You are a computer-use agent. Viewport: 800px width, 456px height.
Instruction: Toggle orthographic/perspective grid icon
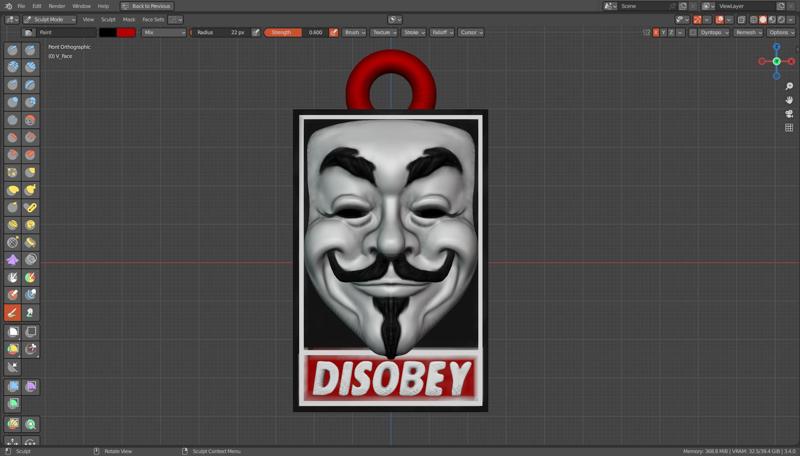[x=789, y=128]
